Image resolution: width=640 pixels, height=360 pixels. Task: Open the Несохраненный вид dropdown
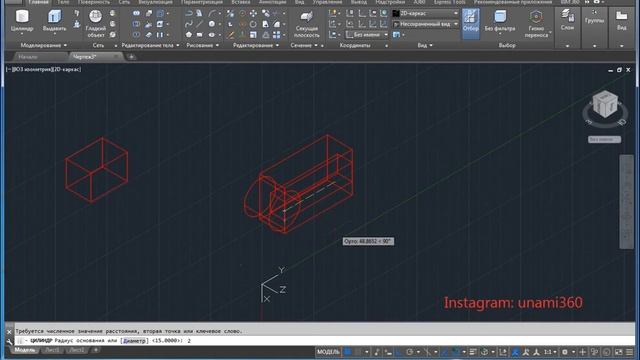point(425,24)
